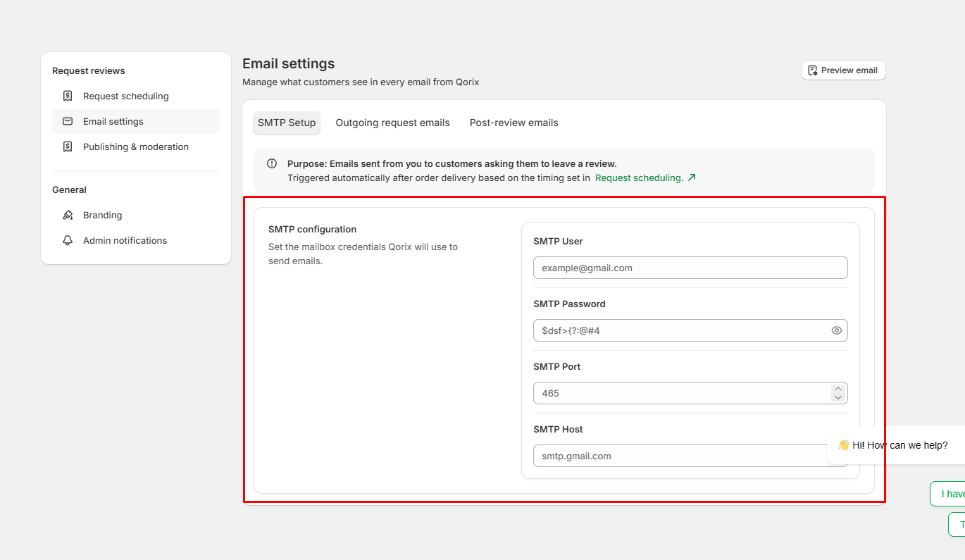Go to the Branding section
965x560 pixels.
click(x=136, y=215)
